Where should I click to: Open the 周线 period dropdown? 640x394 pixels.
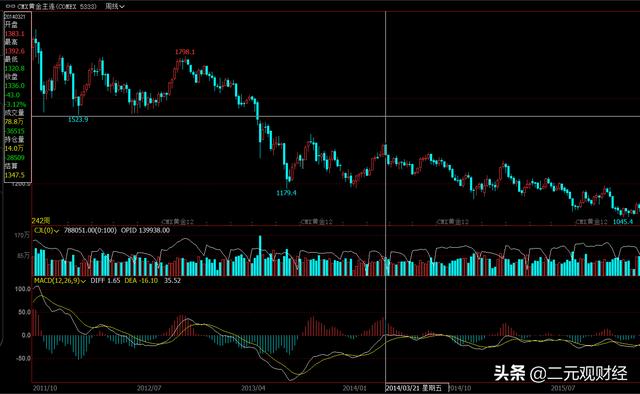(x=115, y=7)
